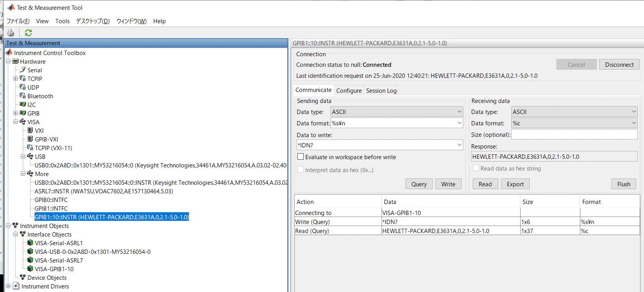The image size is (644, 292).
Task: Click the Instrument Drivers icon
Action: tap(16, 286)
